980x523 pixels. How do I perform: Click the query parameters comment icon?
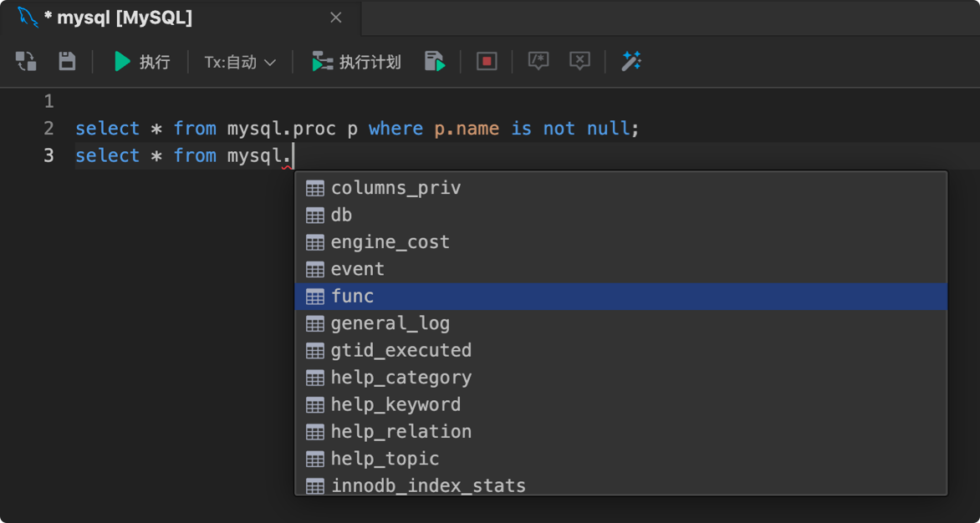click(538, 61)
